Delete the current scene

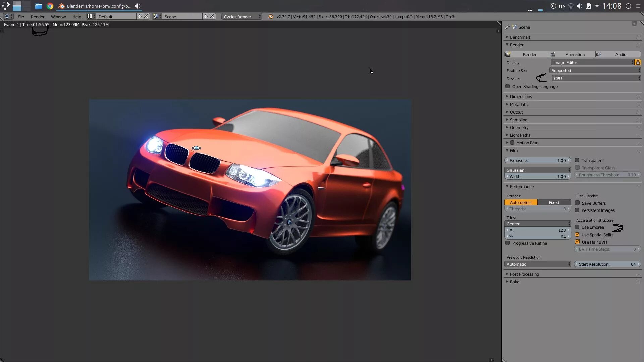tap(212, 16)
